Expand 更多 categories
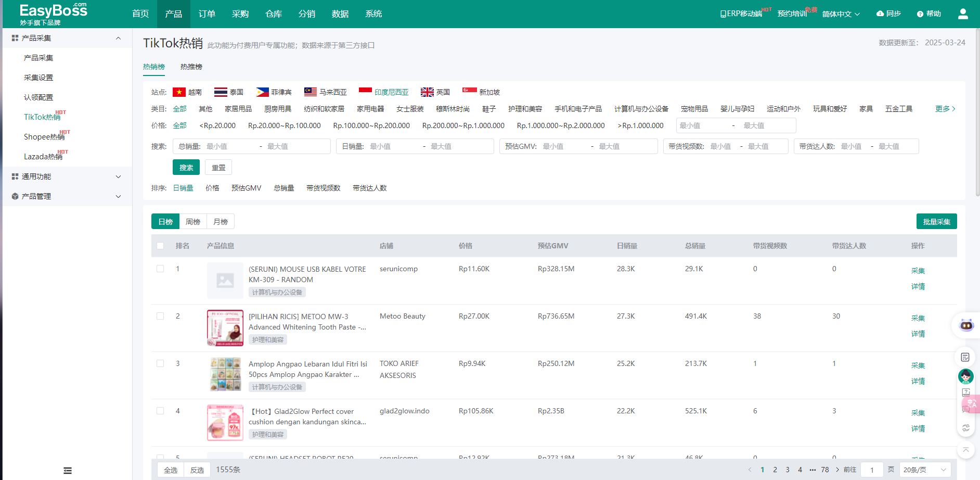The image size is (980, 480). pos(945,109)
